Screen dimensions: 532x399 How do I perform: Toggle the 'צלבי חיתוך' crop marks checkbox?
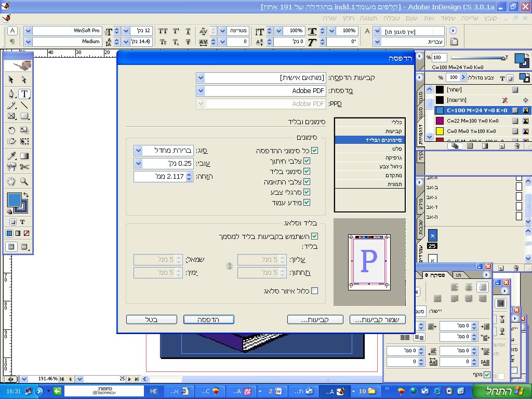tap(307, 161)
